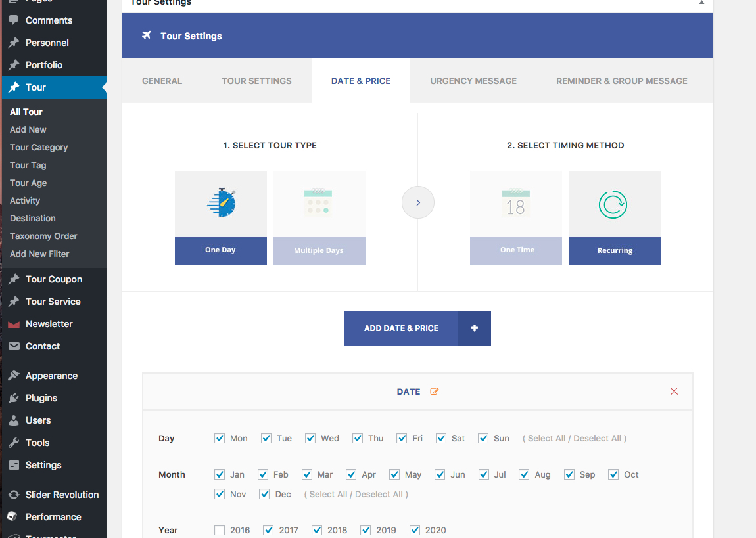This screenshot has height=538, width=756.
Task: Click the Add Date & Price button
Action: (x=401, y=328)
